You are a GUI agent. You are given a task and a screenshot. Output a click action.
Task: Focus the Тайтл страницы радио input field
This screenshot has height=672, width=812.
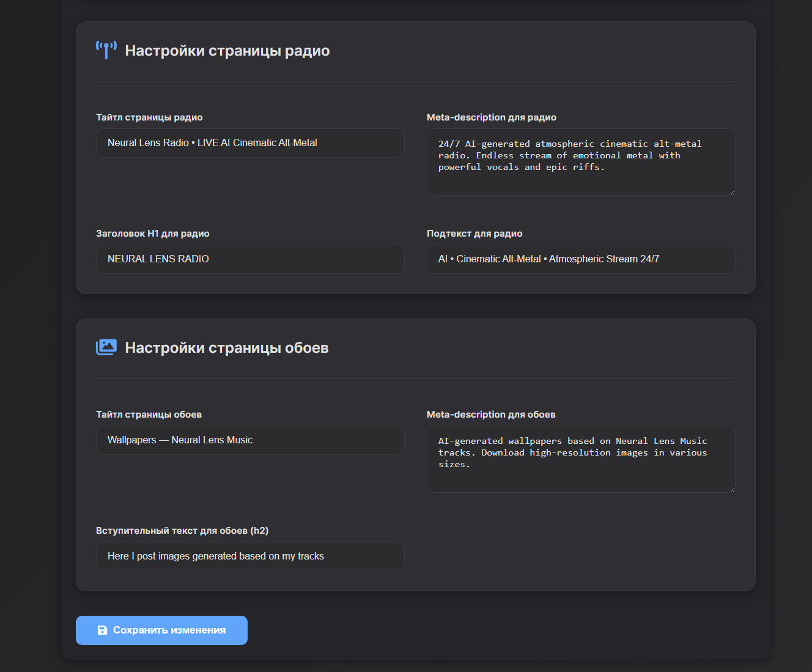click(249, 143)
